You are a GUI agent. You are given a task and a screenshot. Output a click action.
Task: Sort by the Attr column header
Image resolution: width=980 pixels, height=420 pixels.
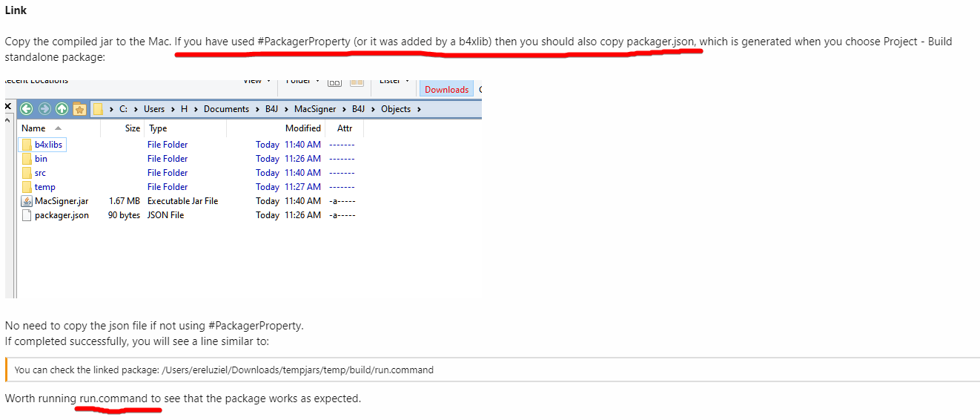[x=345, y=128]
